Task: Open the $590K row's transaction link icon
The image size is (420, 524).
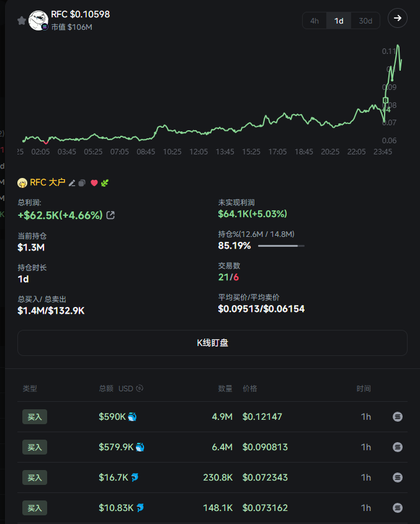Action: point(397,417)
